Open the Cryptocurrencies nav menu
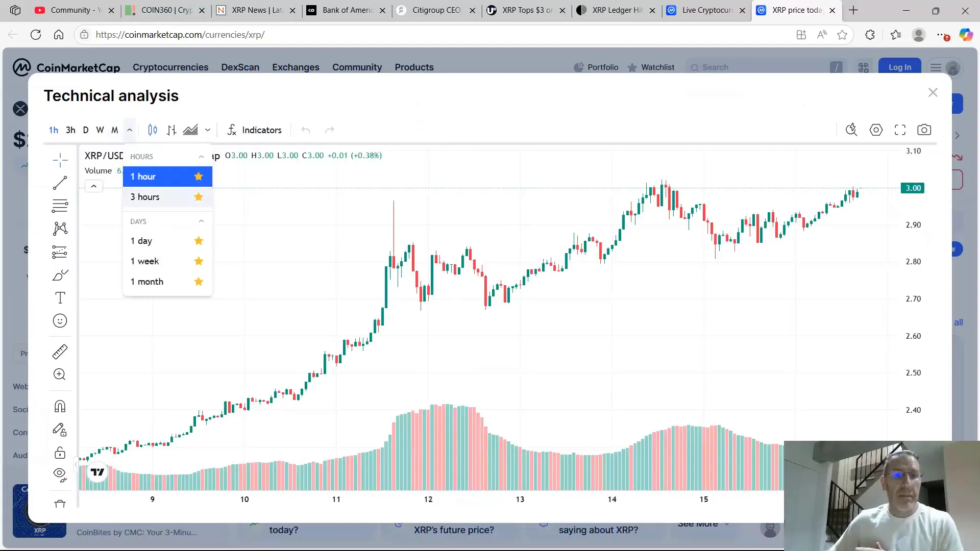This screenshot has width=980, height=551. click(170, 67)
